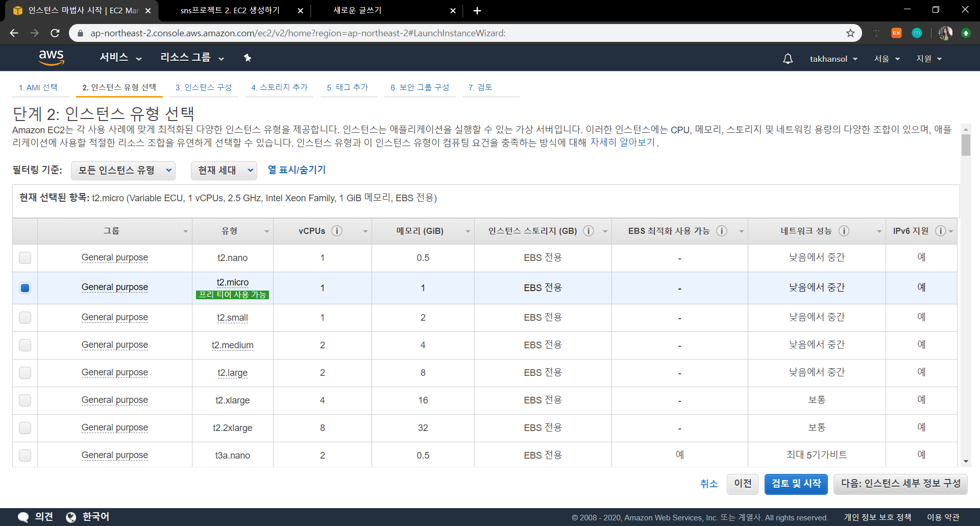
Task: Click 다음: 인스턴스 세부 정보 구성 button
Action: [x=901, y=484]
